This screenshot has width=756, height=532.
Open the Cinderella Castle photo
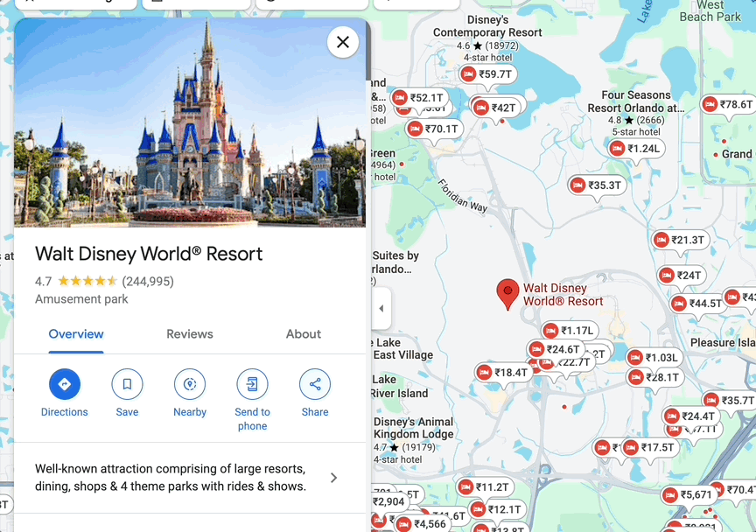coord(190,122)
